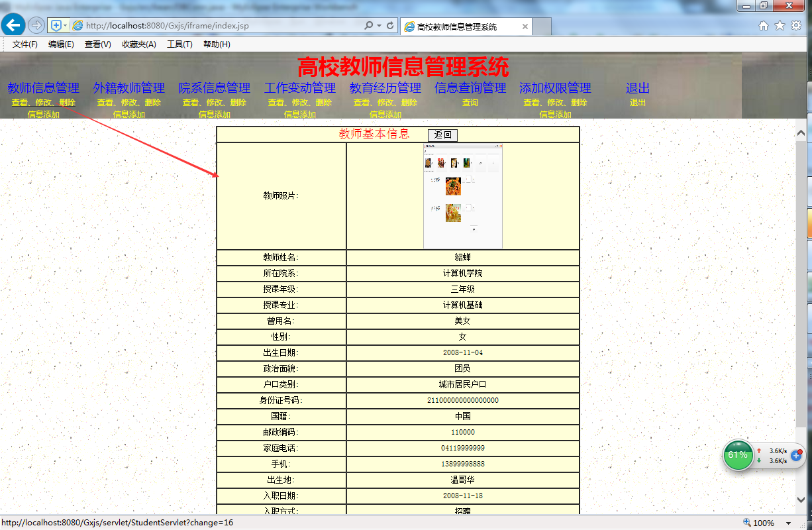Click the large blue 退出 heading

(638, 87)
